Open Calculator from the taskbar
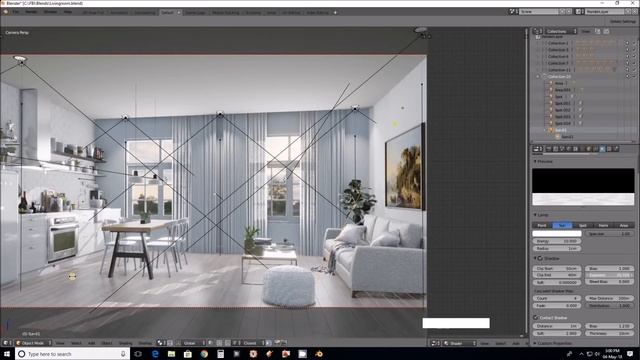The image size is (640, 360). (220, 354)
